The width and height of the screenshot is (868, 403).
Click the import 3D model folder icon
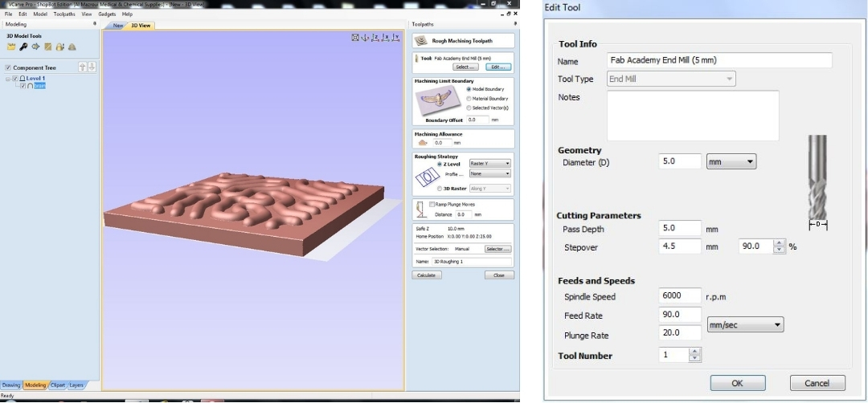pos(11,47)
